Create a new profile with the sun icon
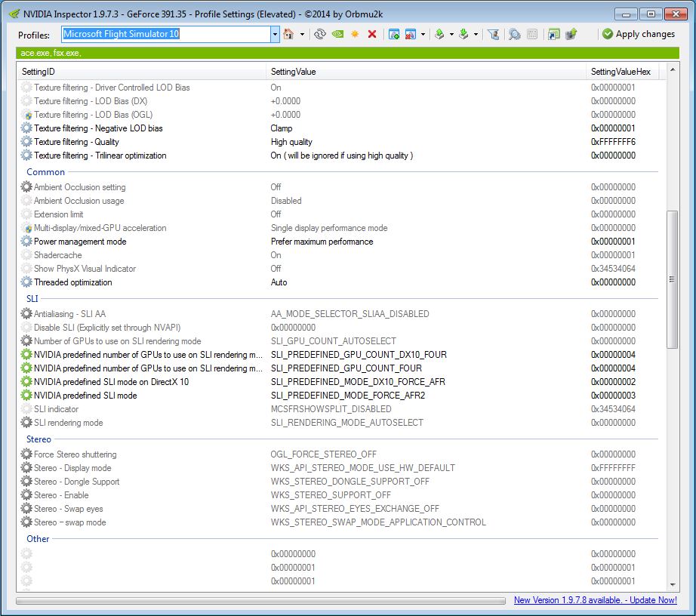This screenshot has width=696, height=616. (355, 34)
